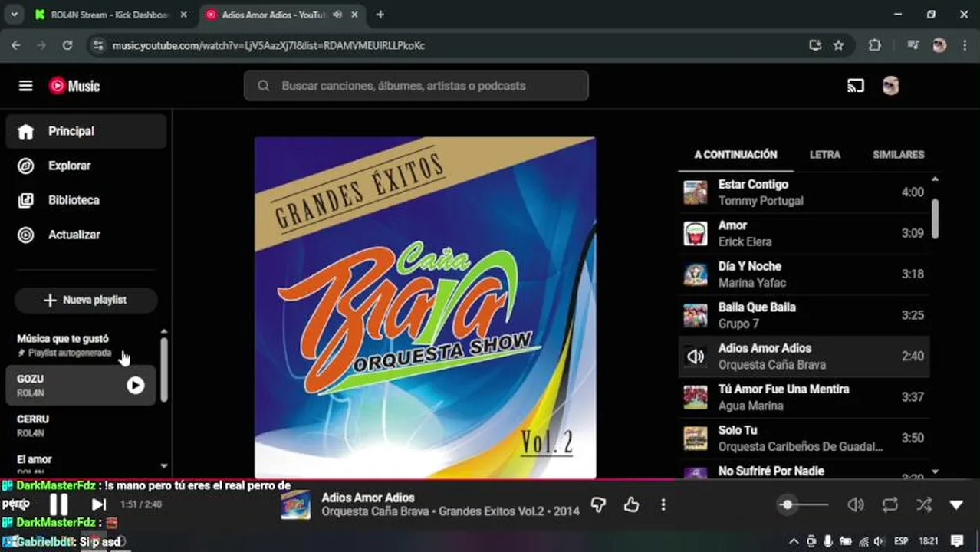Open Windows notification center
Viewport: 980px width, 552px height.
tap(956, 541)
